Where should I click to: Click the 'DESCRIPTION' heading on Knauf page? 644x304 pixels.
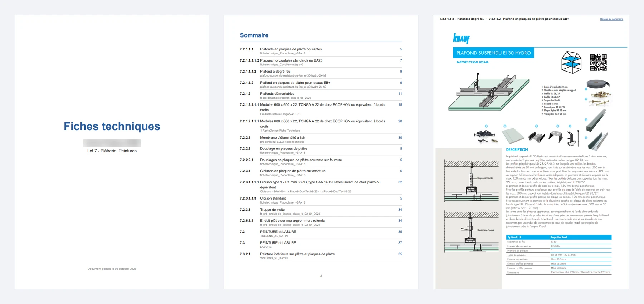click(517, 150)
